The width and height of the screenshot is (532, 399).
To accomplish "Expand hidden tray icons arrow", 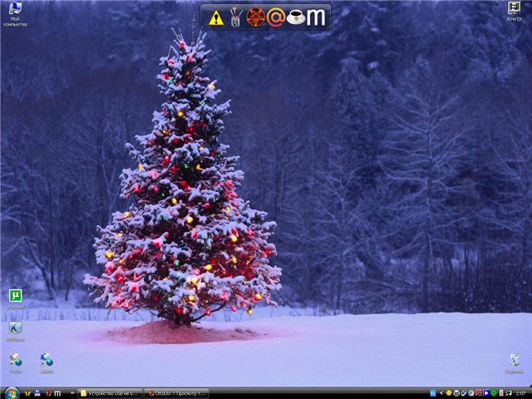I will click(441, 393).
